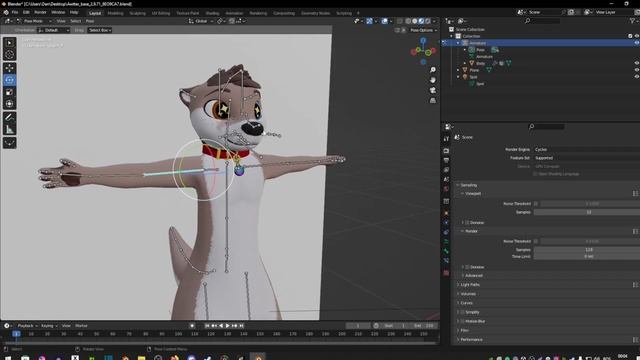The height and width of the screenshot is (360, 640).
Task: Jump to the timeline start frame
Action: pos(207,326)
